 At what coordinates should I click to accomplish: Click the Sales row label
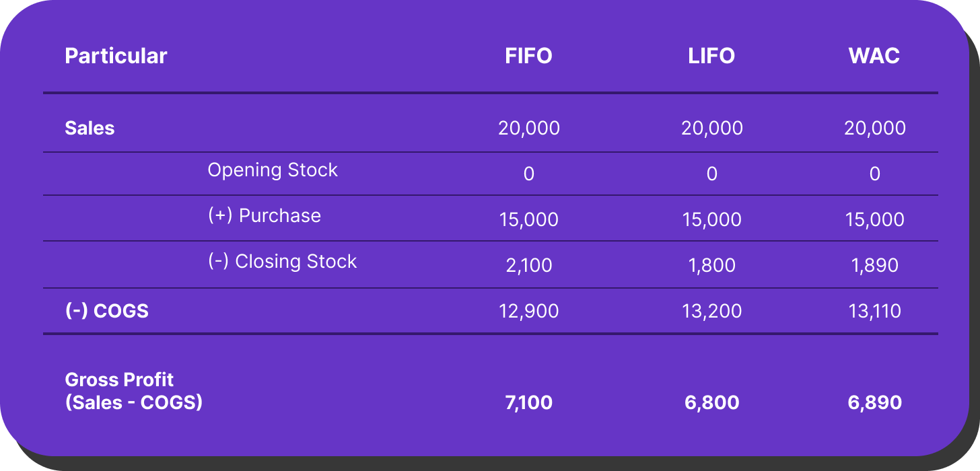[90, 129]
